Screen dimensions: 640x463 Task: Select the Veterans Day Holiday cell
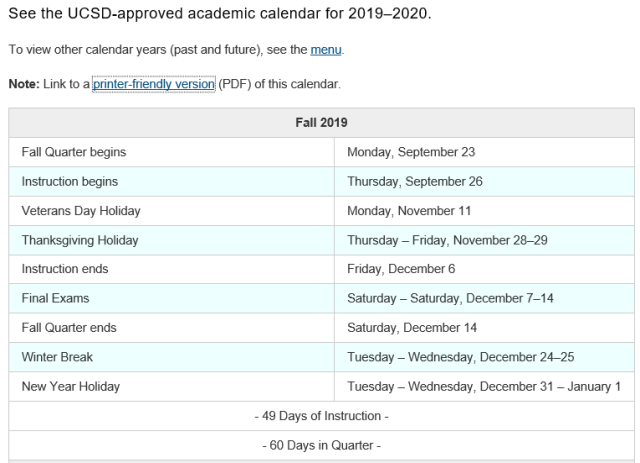171,211
